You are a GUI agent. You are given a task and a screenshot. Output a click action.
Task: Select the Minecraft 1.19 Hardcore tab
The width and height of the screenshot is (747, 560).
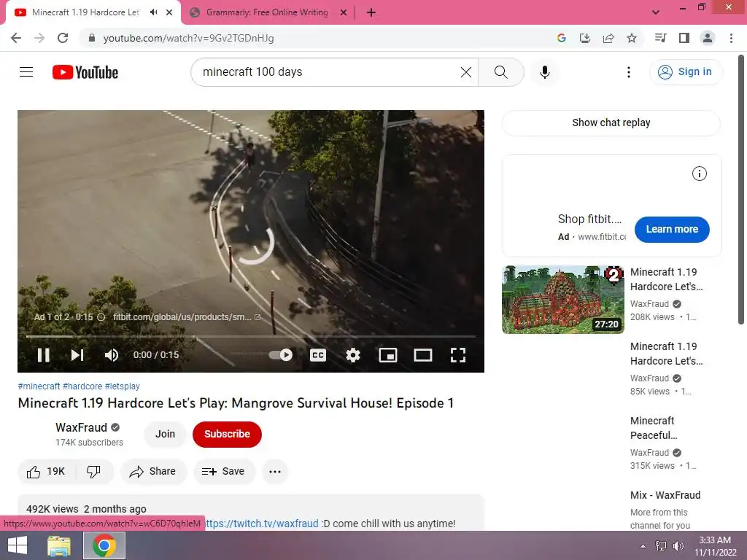click(86, 12)
